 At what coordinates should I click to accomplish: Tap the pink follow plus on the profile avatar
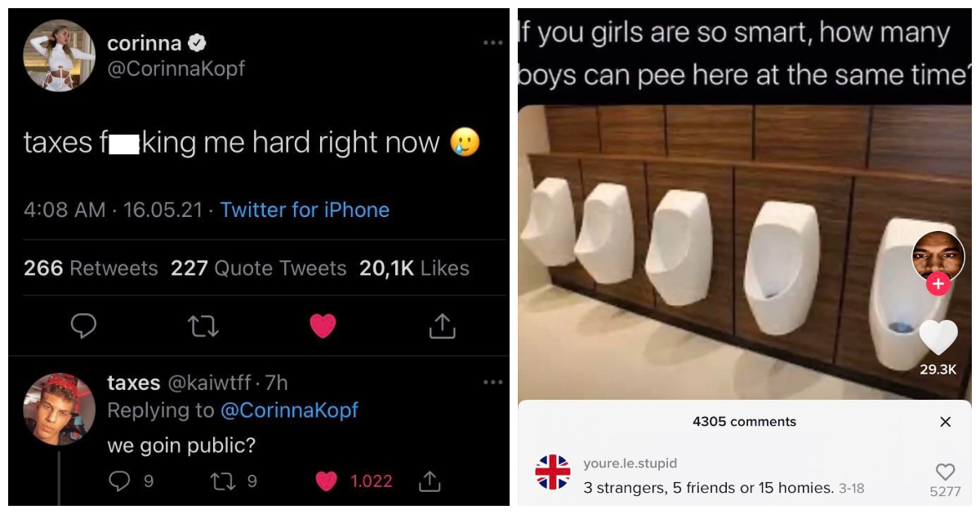(x=937, y=284)
